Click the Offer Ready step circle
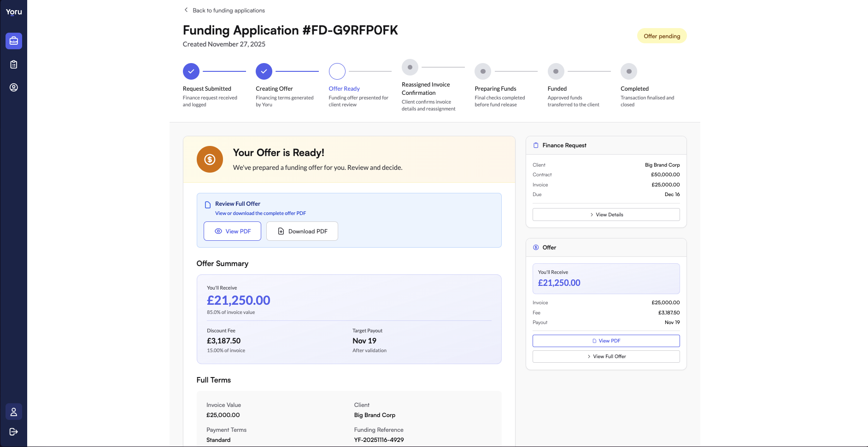 337,71
